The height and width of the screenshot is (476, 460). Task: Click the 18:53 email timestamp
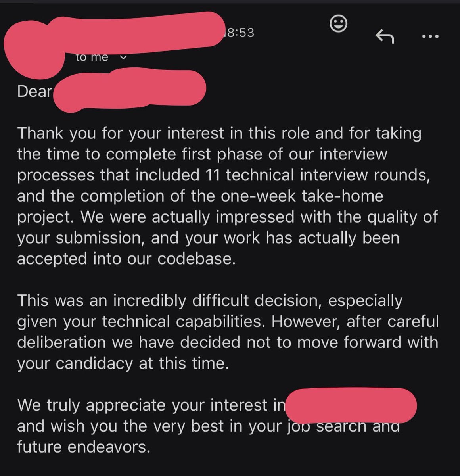[x=240, y=33]
